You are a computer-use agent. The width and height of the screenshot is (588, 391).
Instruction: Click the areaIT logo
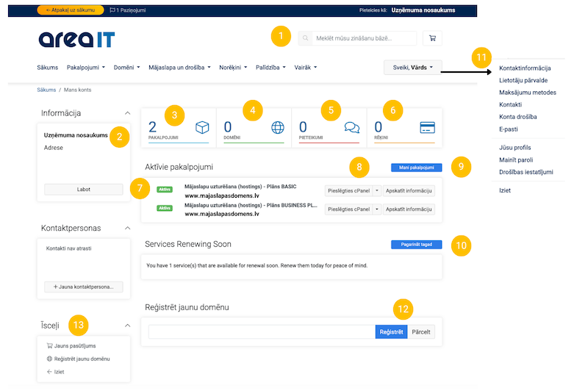[76, 39]
